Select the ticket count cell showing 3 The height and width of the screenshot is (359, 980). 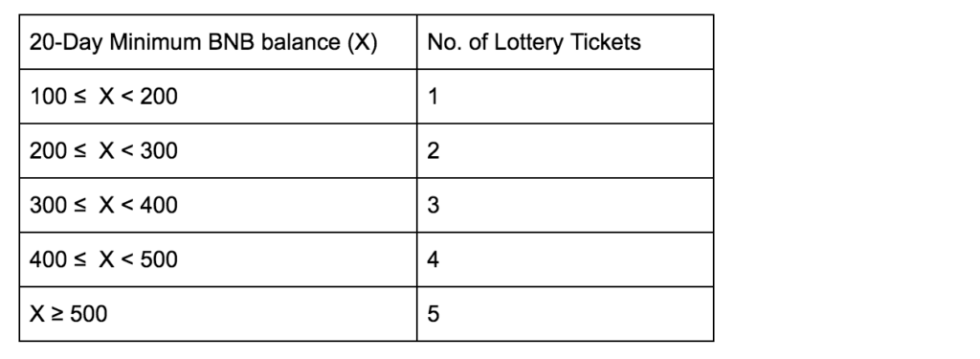coord(565,205)
